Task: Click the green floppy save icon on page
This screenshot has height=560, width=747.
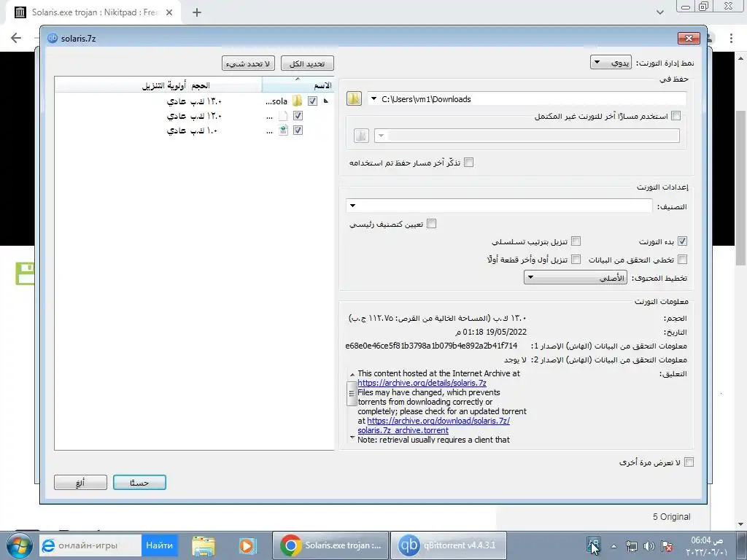Action: 26,273
